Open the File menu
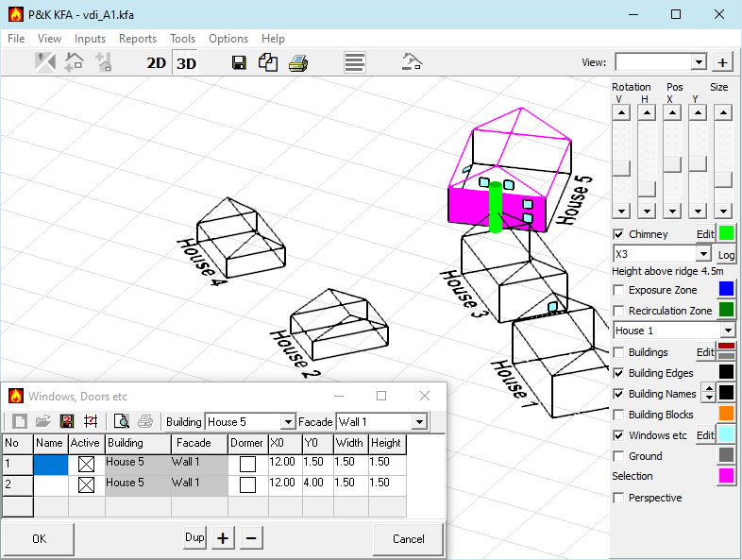Viewport: 742px width, 560px height. pos(16,39)
